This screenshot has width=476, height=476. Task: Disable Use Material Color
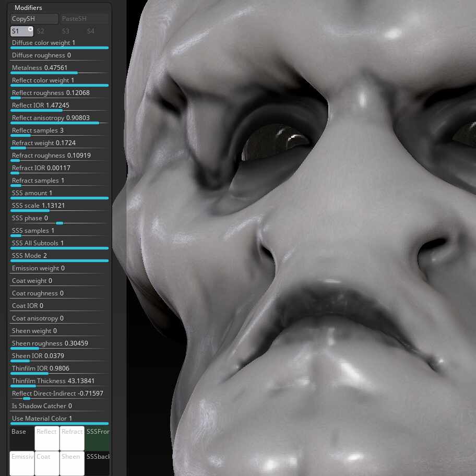click(59, 420)
